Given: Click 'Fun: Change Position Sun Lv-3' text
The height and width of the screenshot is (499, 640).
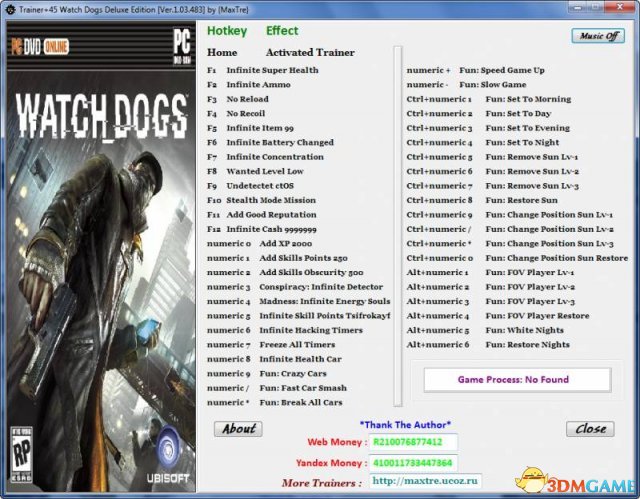Looking at the screenshot, I should pos(549,244).
